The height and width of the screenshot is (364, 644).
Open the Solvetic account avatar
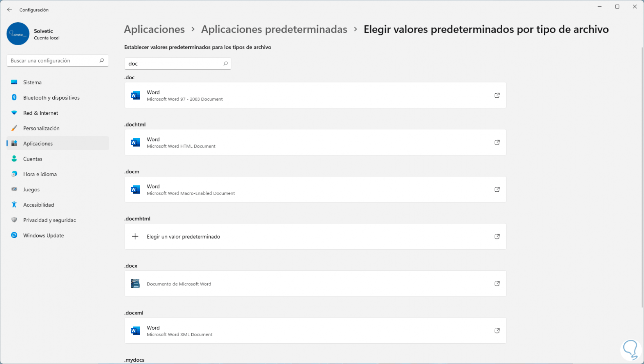(x=18, y=34)
